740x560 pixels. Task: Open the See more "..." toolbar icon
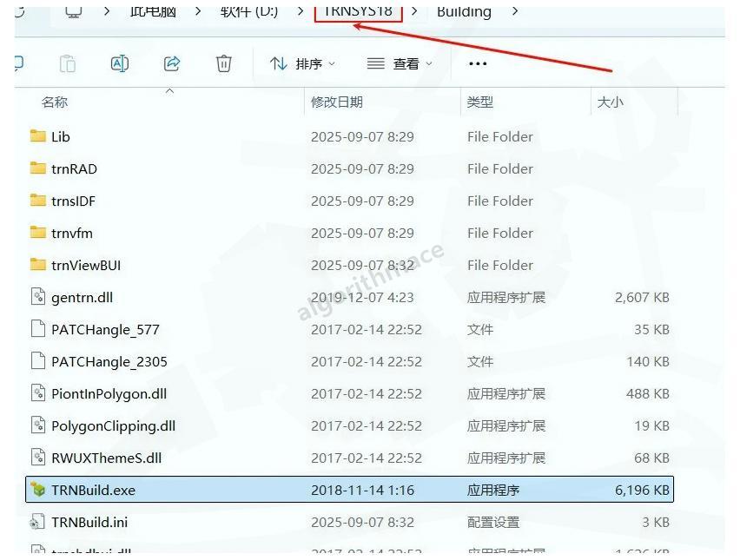477,63
